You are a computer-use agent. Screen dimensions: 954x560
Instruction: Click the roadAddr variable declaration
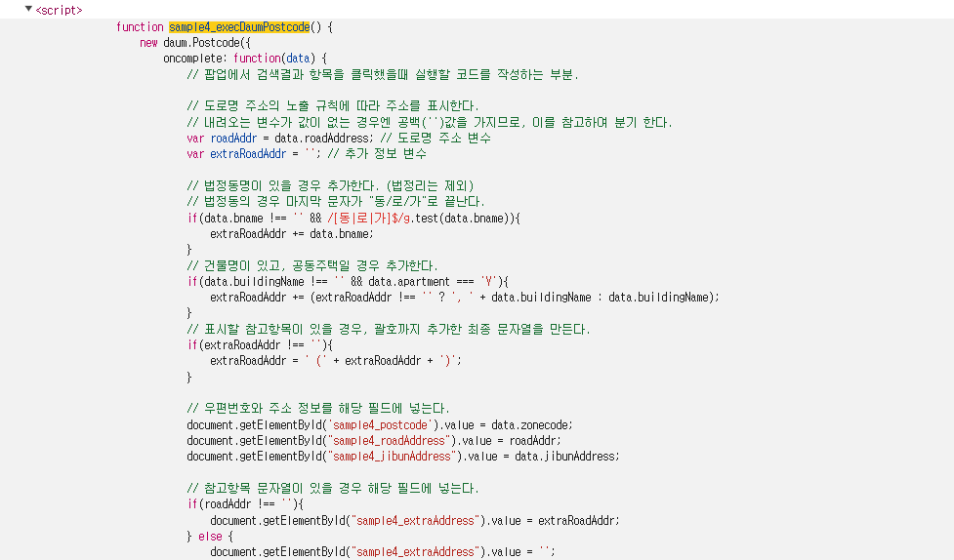(x=280, y=139)
